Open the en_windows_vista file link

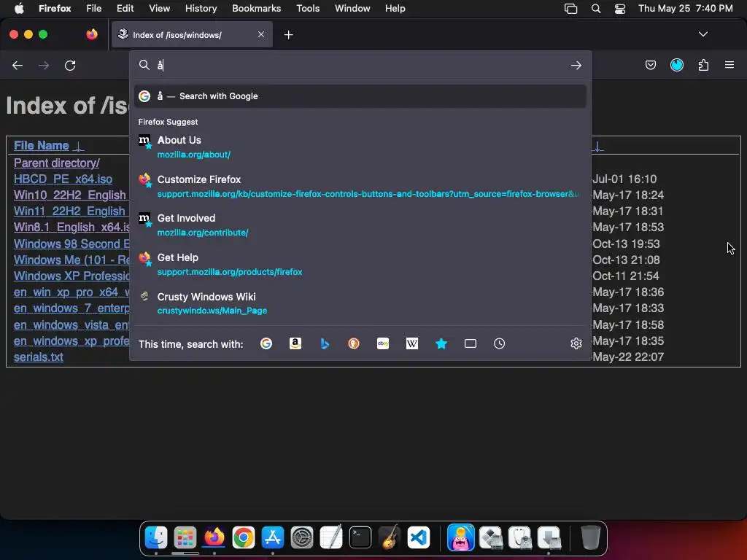71,324
